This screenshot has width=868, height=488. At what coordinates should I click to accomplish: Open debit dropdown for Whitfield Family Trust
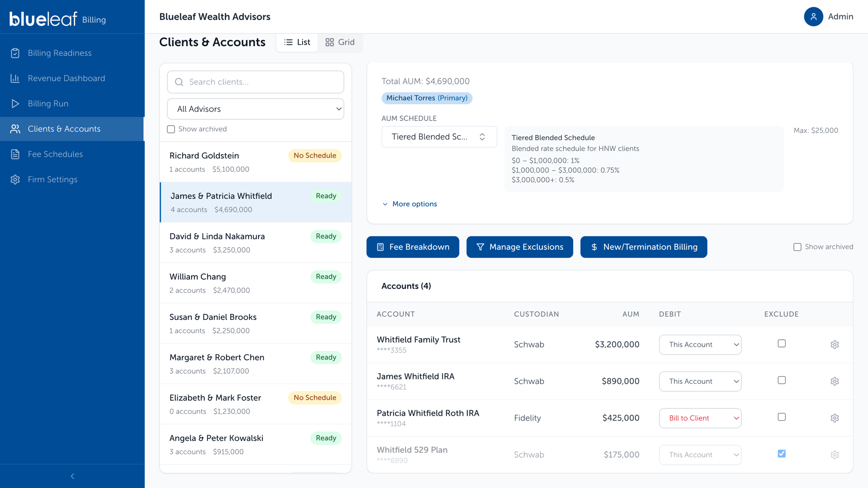point(700,344)
